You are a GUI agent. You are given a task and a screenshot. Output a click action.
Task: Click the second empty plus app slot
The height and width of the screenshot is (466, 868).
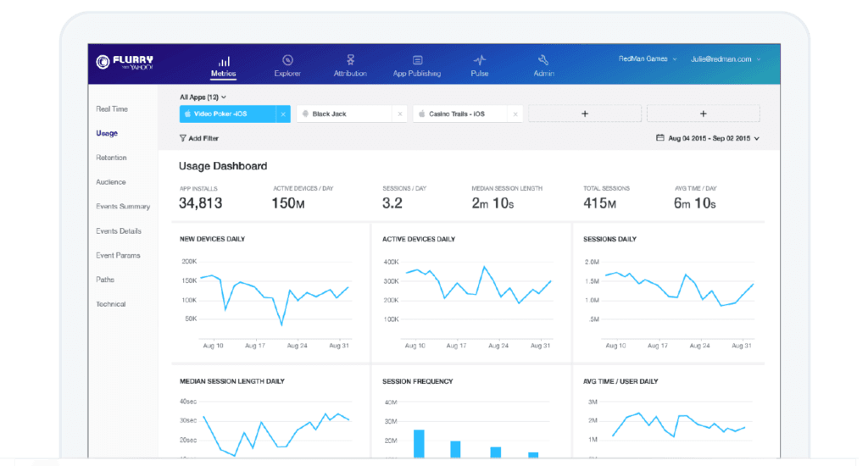(x=703, y=114)
